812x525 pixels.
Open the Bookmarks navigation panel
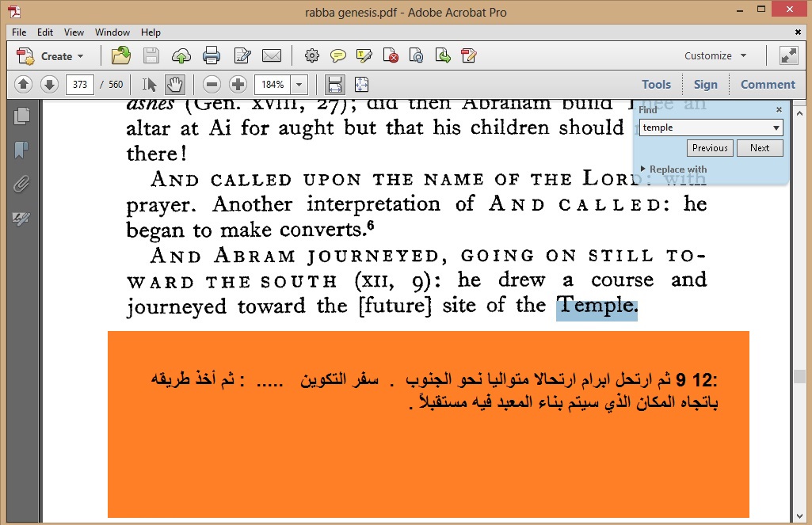coord(21,150)
